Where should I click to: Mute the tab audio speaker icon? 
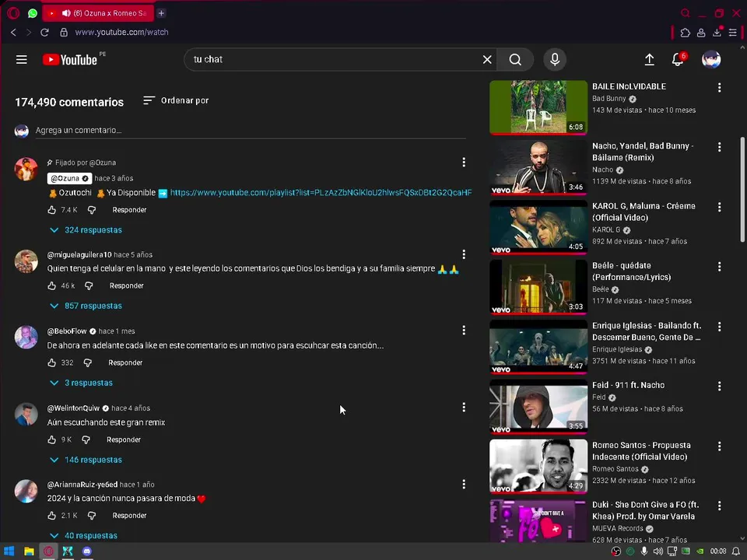(66, 13)
